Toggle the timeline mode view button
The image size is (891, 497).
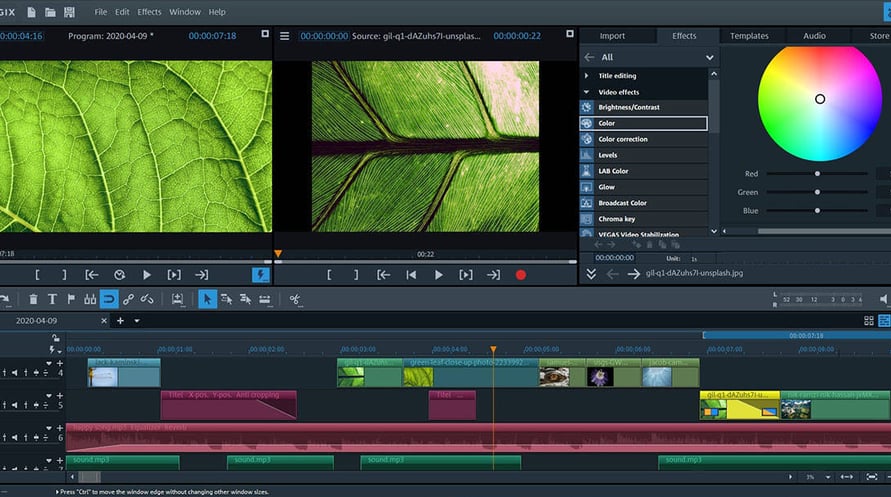(x=885, y=321)
